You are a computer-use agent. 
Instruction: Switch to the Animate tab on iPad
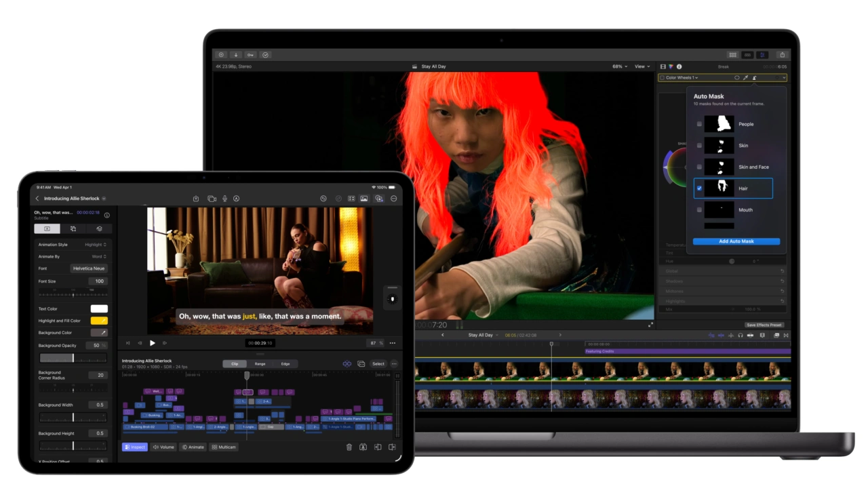(x=193, y=447)
